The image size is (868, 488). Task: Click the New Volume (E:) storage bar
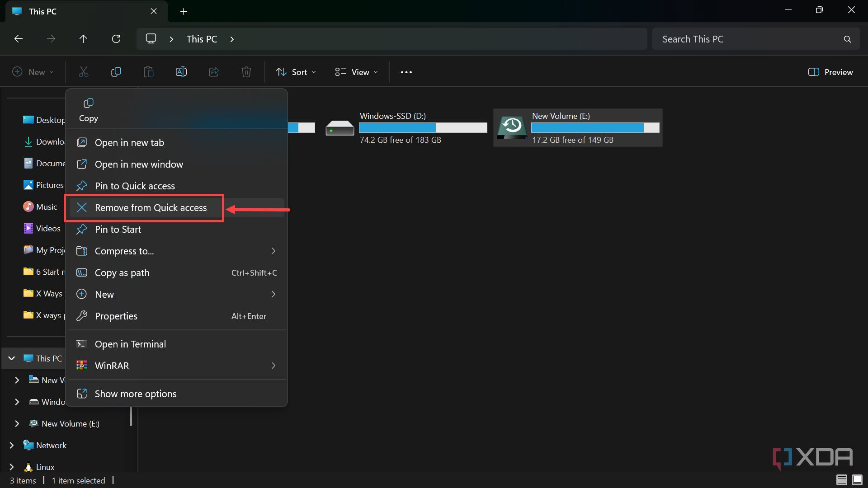point(595,128)
